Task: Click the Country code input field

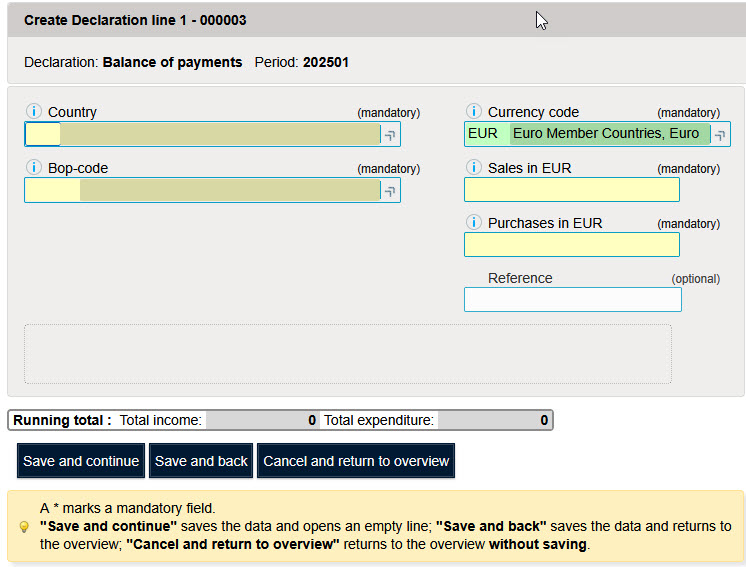Action: 43,135
